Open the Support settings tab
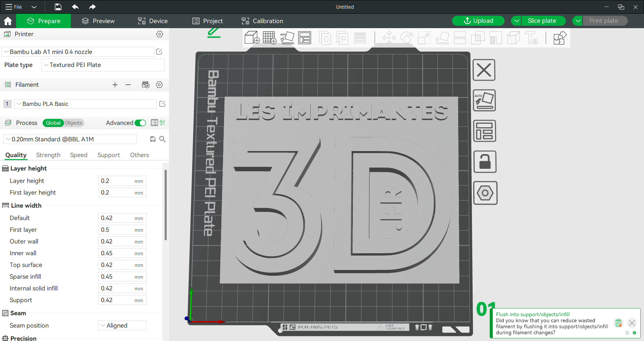 pos(109,155)
